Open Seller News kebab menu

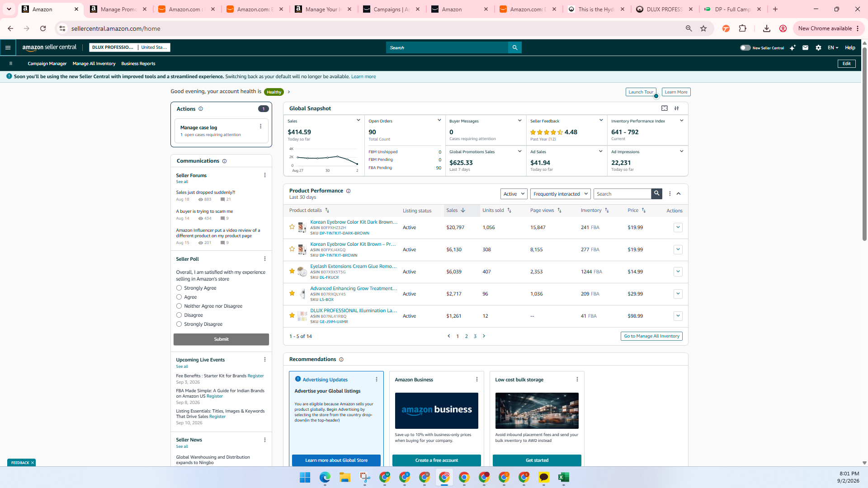pos(265,440)
